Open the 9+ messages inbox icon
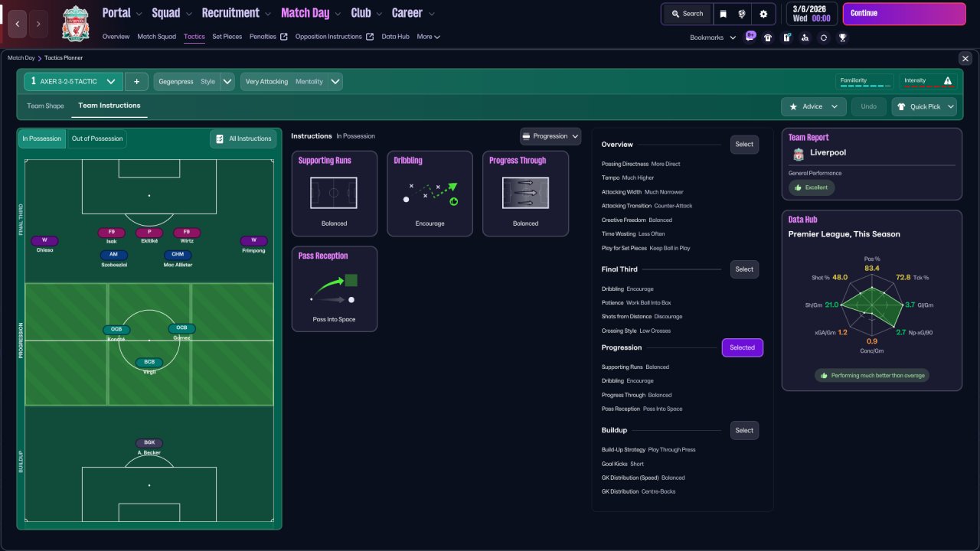The height and width of the screenshot is (551, 980). coord(750,37)
